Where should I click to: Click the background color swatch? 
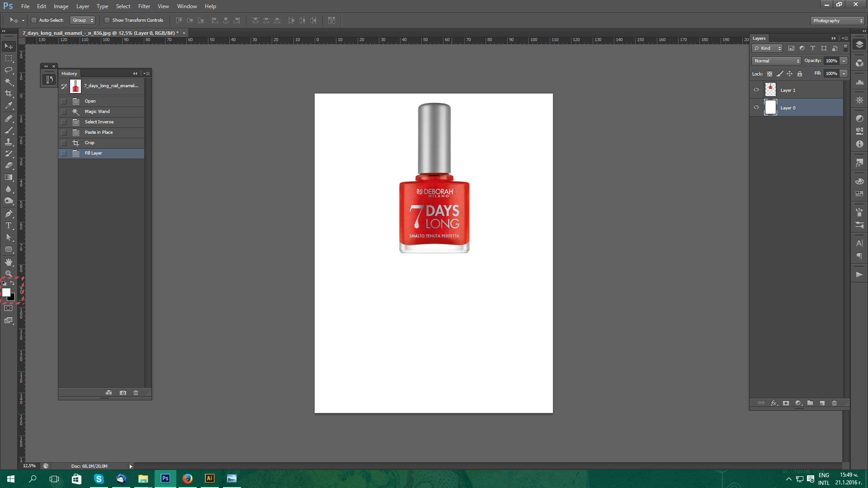tap(12, 298)
